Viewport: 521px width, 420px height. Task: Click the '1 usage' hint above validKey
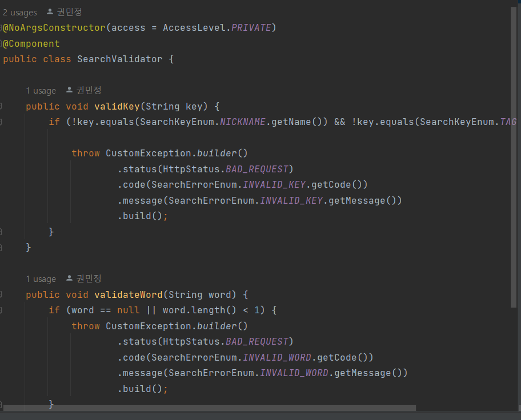41,91
